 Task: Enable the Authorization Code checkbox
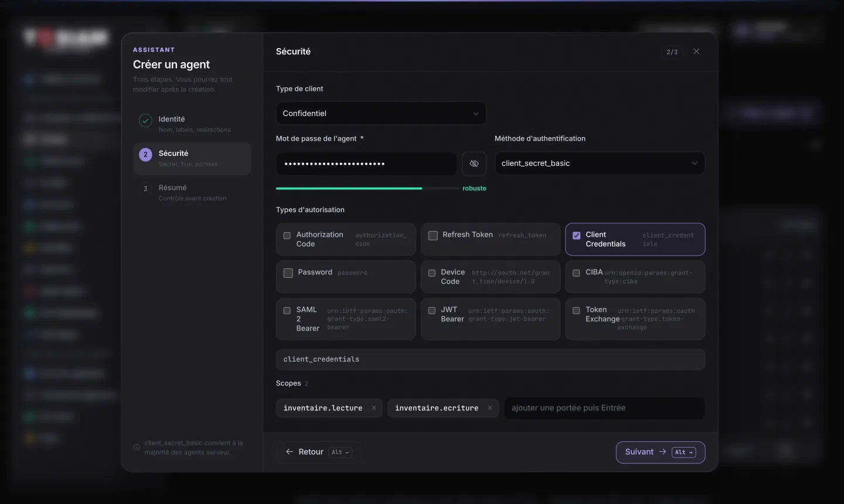click(287, 236)
